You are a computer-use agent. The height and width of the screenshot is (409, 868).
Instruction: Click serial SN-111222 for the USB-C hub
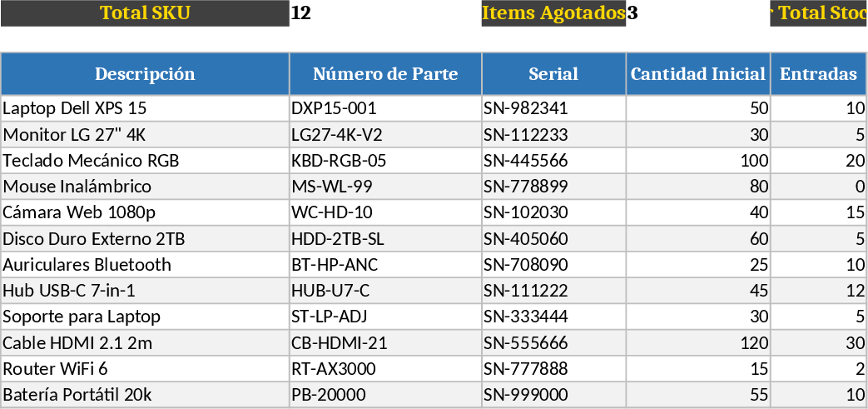point(553,291)
